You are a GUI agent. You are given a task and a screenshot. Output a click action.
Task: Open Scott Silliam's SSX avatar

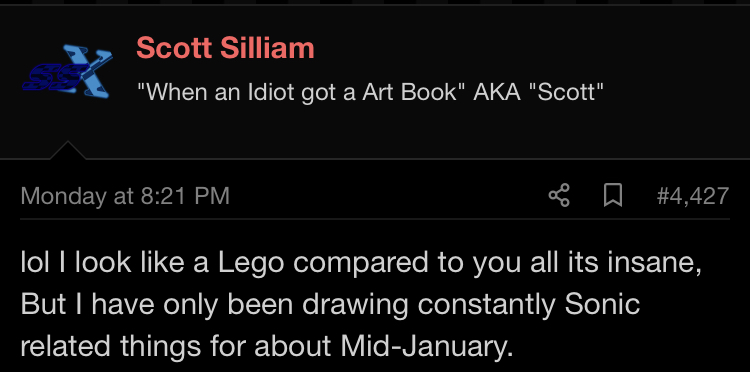click(67, 71)
